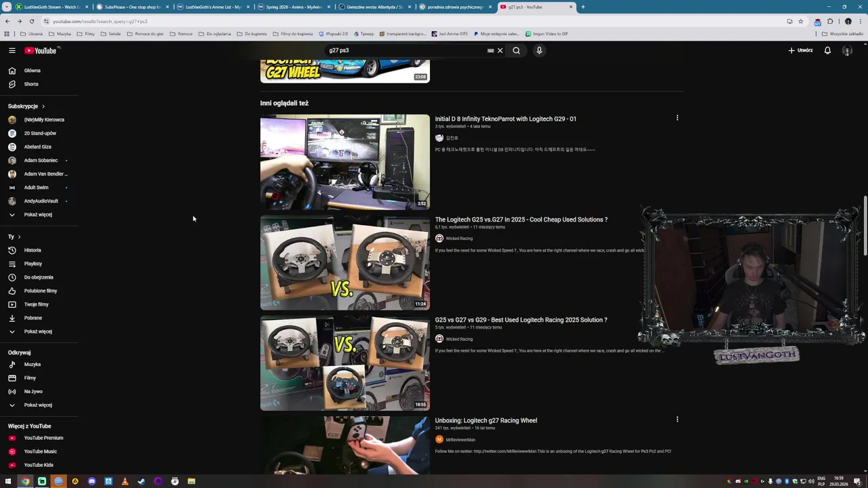The height and width of the screenshot is (488, 868).
Task: Run the search with the magnifier button
Action: (x=516, y=50)
